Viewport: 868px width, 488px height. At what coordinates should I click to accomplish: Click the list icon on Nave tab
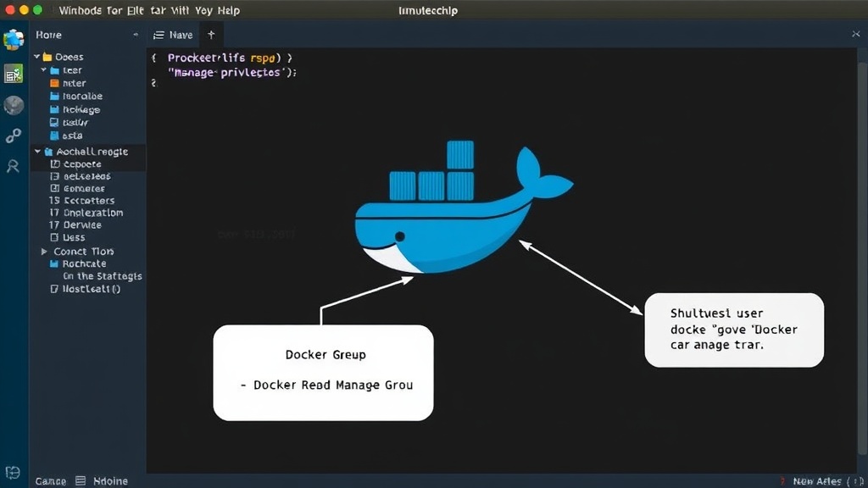coord(159,36)
